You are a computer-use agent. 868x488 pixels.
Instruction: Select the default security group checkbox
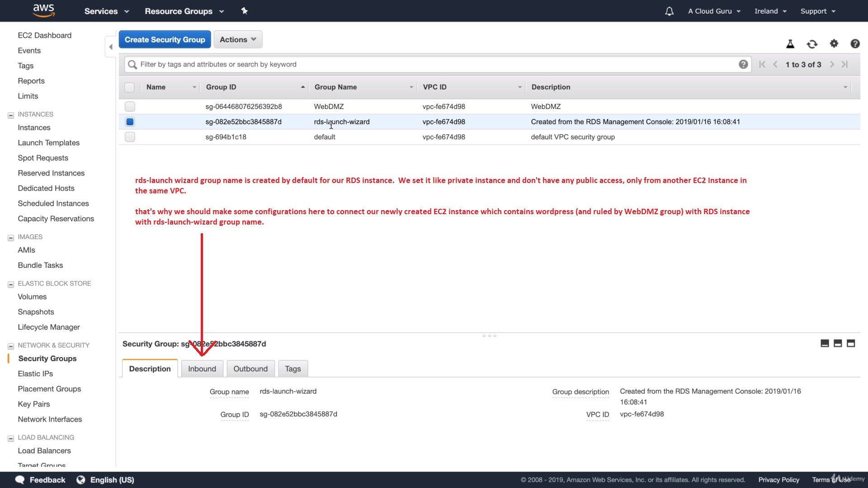tap(130, 137)
